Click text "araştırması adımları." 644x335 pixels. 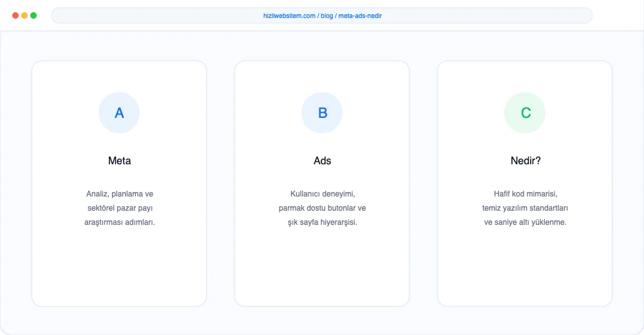point(120,222)
